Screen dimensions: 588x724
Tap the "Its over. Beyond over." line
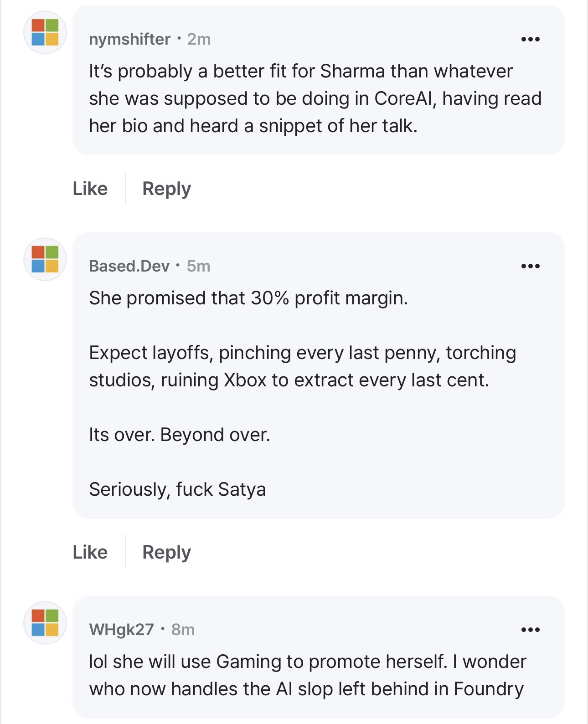pos(180,435)
